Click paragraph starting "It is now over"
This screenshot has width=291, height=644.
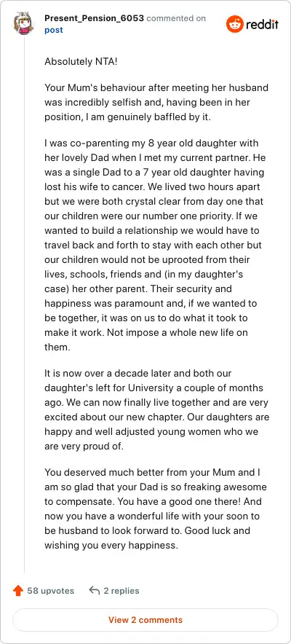click(156, 410)
